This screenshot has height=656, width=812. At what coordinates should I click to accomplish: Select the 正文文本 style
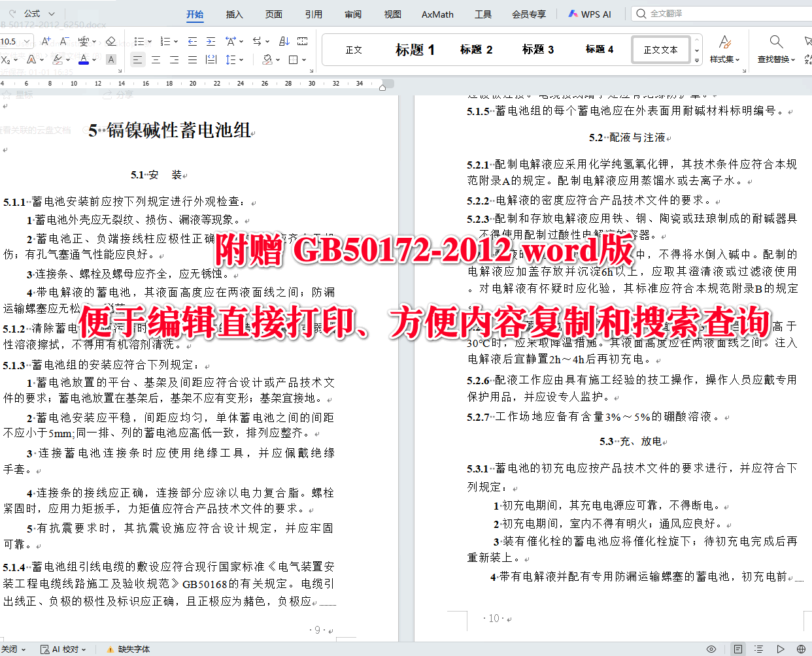click(x=660, y=50)
